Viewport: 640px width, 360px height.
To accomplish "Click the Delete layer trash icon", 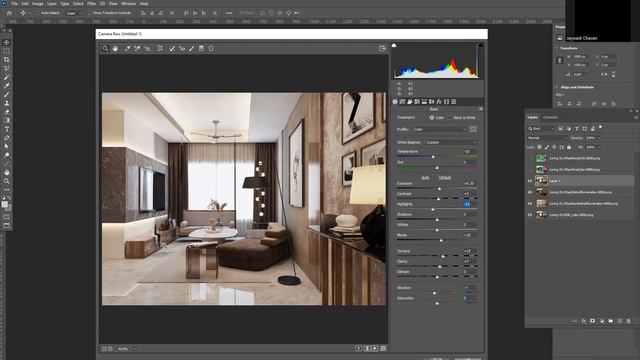I will [628, 321].
